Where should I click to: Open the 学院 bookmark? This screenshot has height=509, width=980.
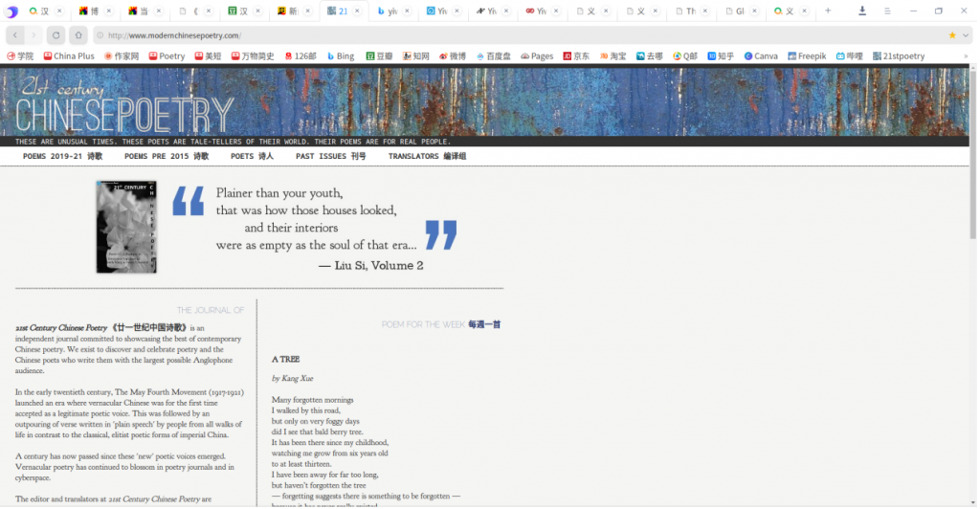click(20, 56)
